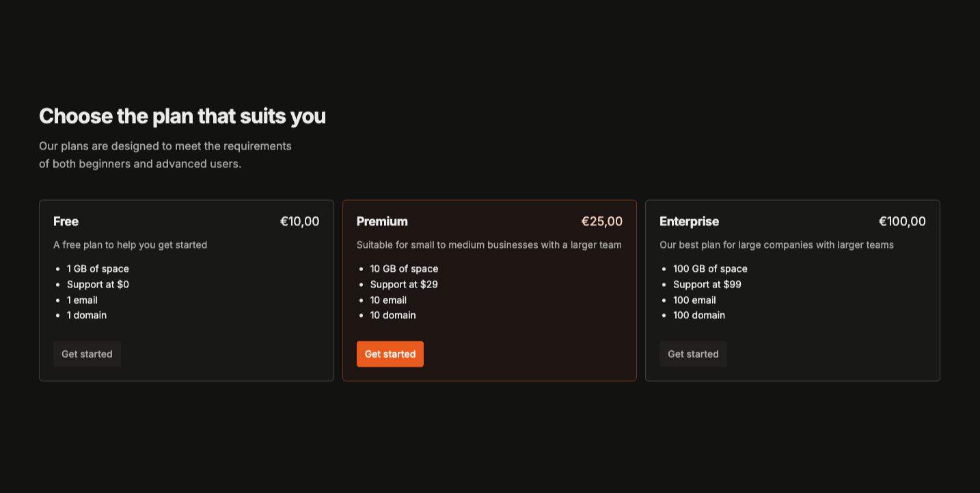Viewport: 980px width, 493px height.
Task: Click the €10,00 price label
Action: click(299, 221)
